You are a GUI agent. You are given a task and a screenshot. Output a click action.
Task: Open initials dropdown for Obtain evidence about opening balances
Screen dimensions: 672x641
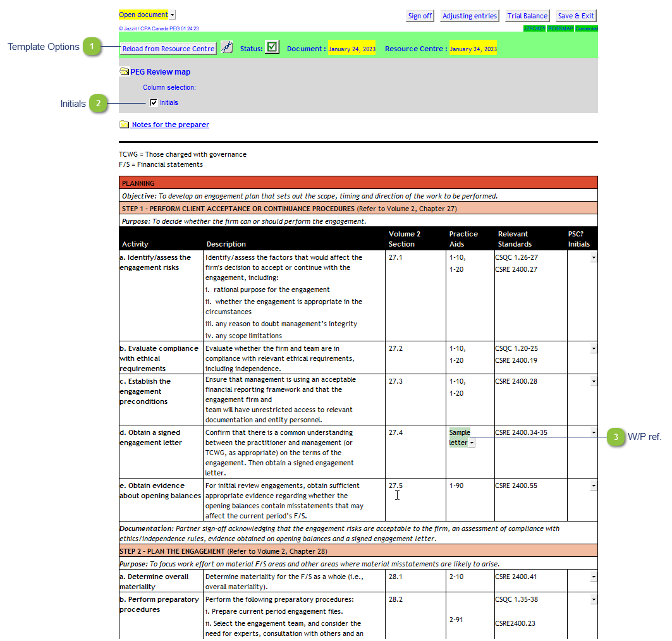(x=594, y=486)
